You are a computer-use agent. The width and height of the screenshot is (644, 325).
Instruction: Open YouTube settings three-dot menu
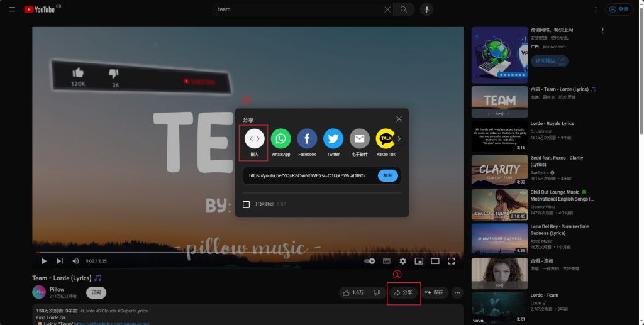click(595, 9)
